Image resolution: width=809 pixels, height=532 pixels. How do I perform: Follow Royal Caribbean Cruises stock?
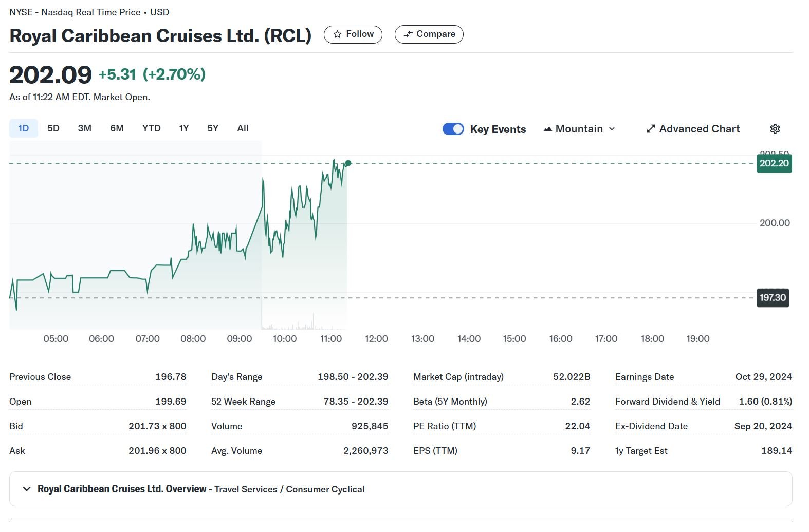pos(353,34)
